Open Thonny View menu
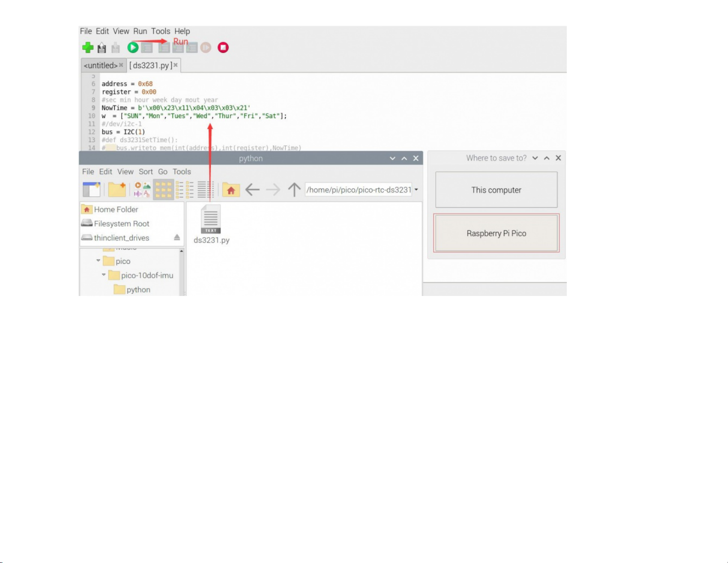 click(121, 31)
